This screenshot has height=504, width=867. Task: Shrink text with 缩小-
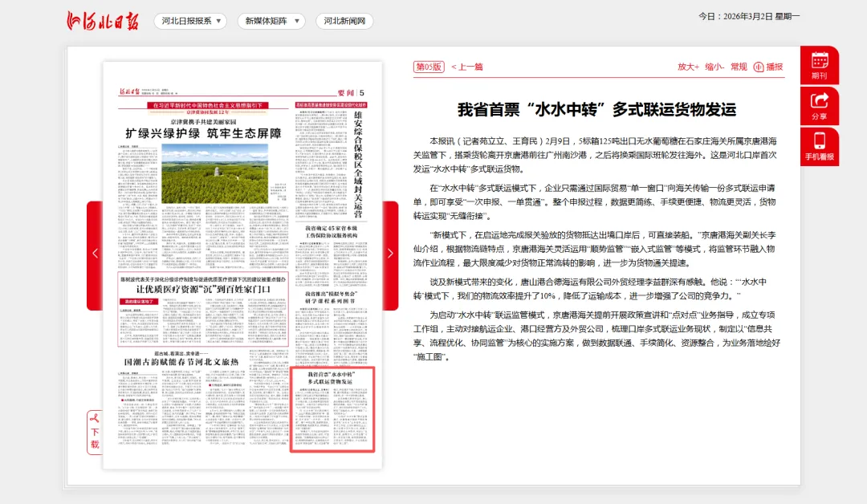pyautogui.click(x=714, y=67)
